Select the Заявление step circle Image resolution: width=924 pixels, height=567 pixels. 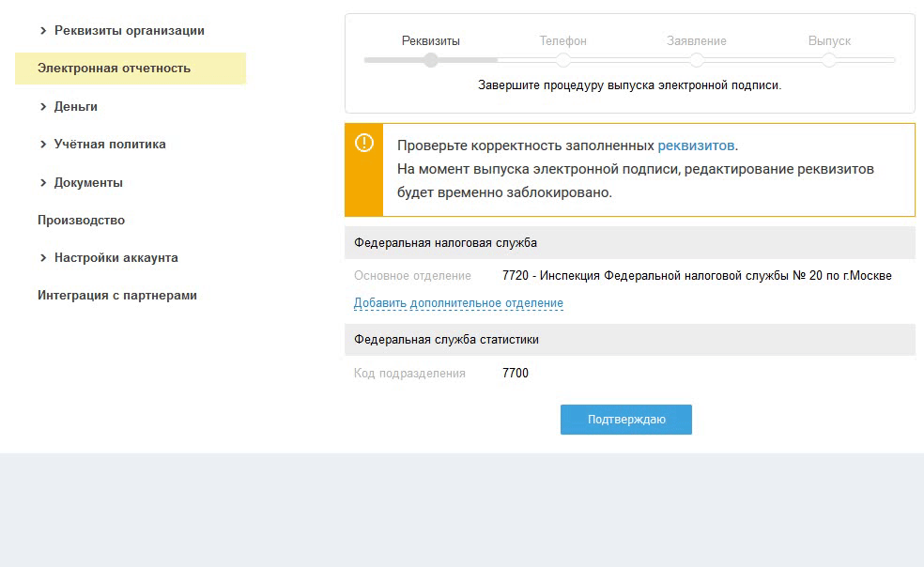tap(697, 60)
